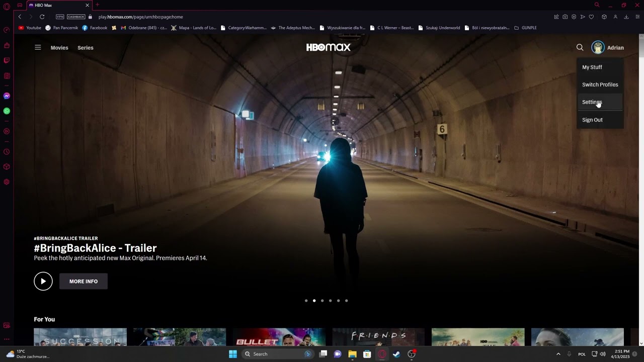This screenshot has width=644, height=362.
Task: Open the Szukaj: Underworld bookmark
Action: [439, 28]
